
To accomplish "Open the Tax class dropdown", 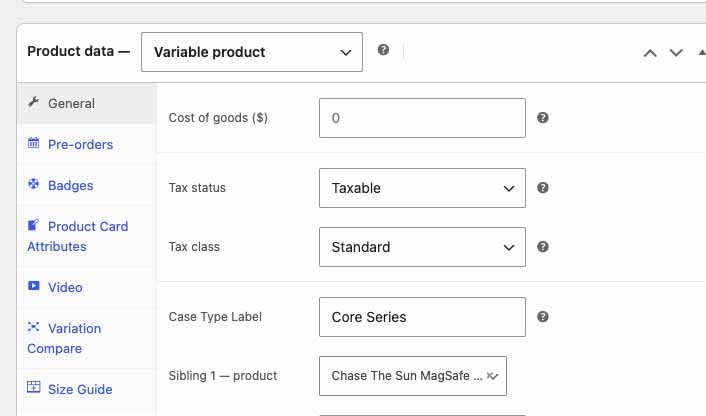I will tap(422, 247).
